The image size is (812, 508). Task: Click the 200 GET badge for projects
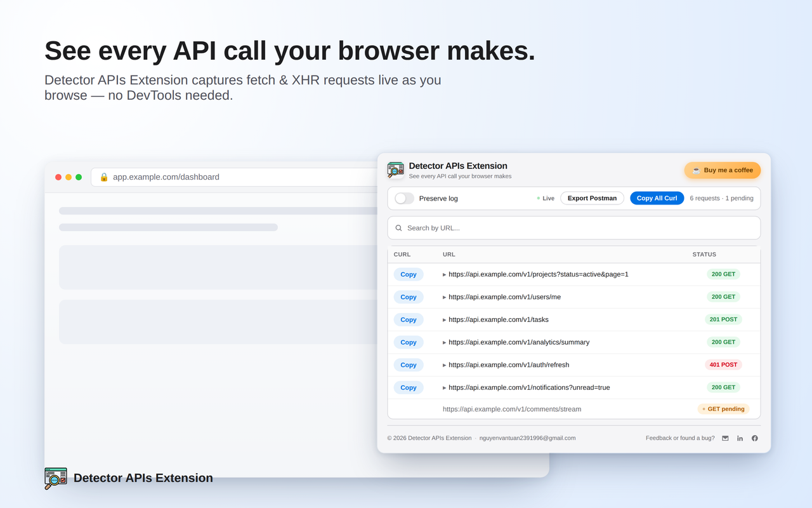click(723, 274)
